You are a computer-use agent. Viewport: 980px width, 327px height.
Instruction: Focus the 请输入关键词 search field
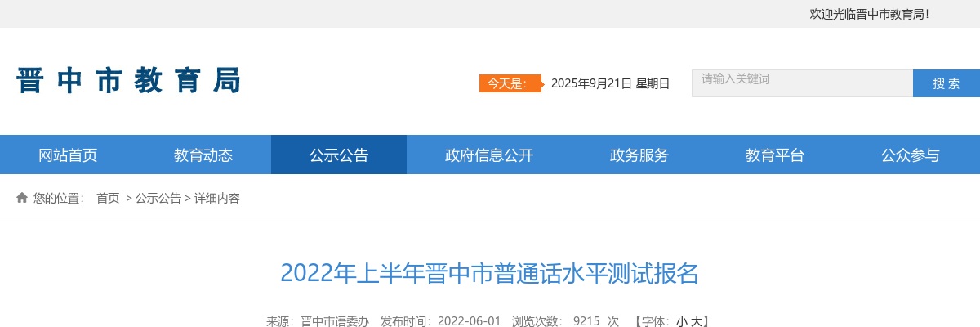click(x=801, y=83)
